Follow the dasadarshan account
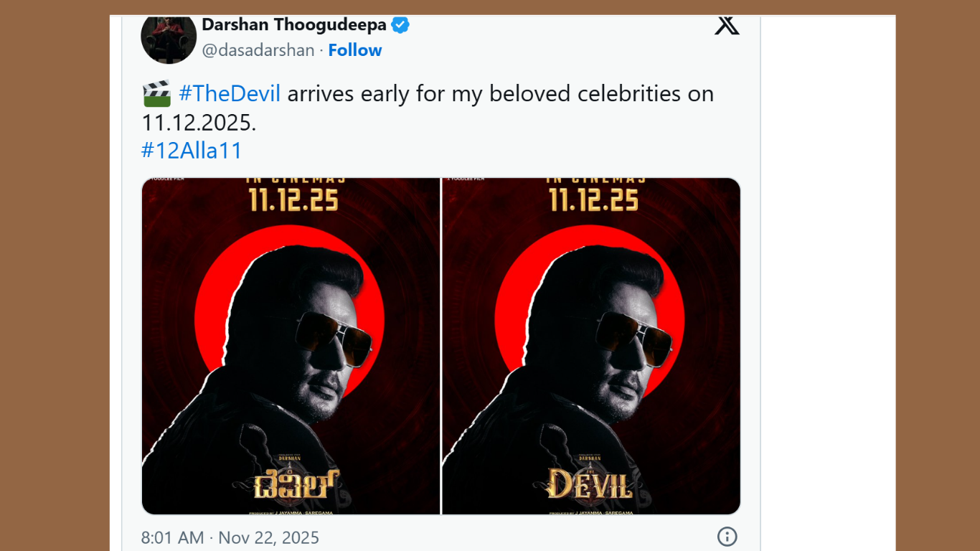980x551 pixels. coord(355,50)
